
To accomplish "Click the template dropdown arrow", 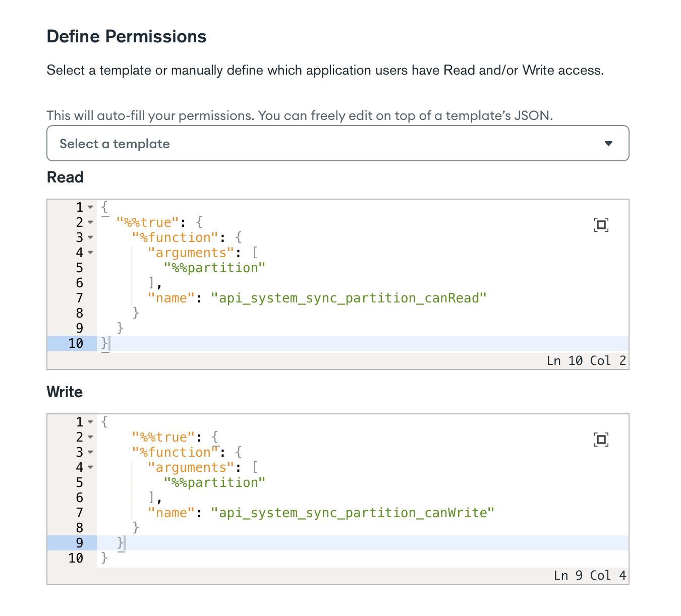I will pyautogui.click(x=608, y=144).
